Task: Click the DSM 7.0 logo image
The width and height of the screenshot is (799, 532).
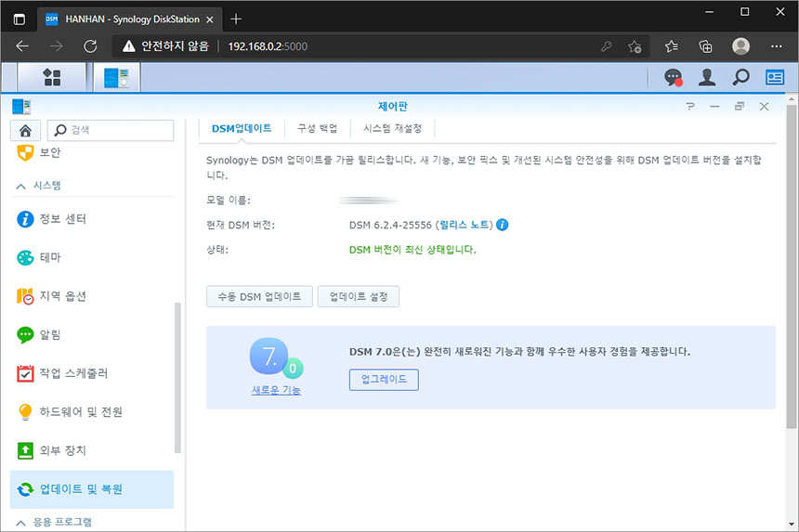Action: 276,357
